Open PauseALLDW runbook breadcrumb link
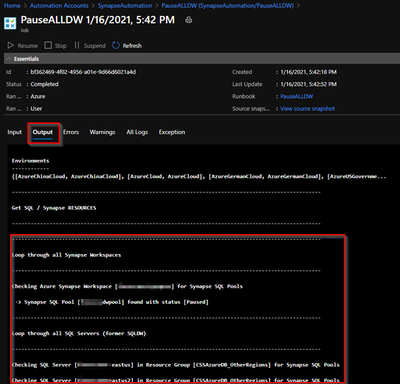This screenshot has width=400, height=384. click(x=228, y=6)
